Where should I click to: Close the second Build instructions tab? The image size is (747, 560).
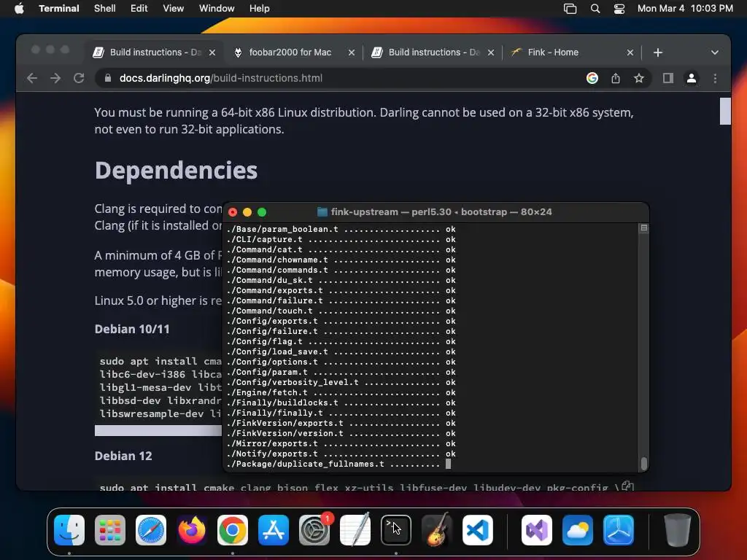coord(491,52)
